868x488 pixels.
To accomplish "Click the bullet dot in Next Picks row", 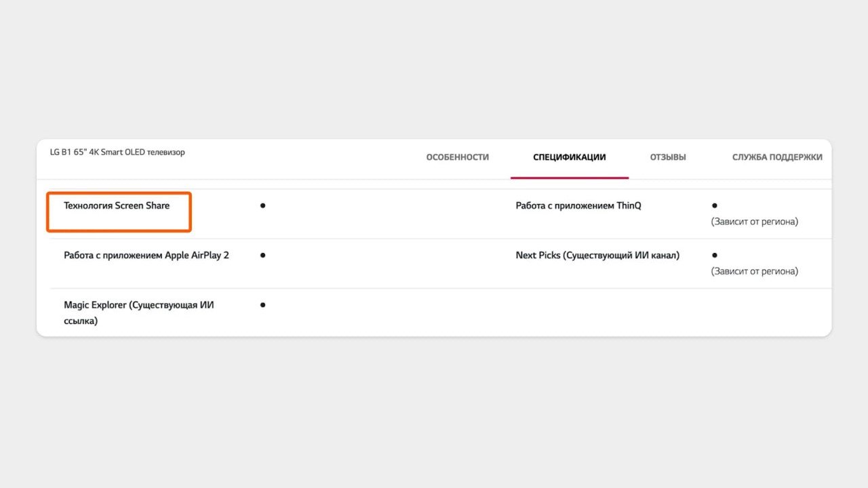I will coord(715,256).
